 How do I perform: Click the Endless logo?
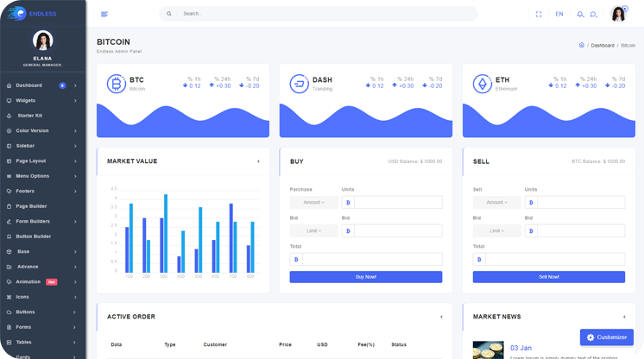32,14
